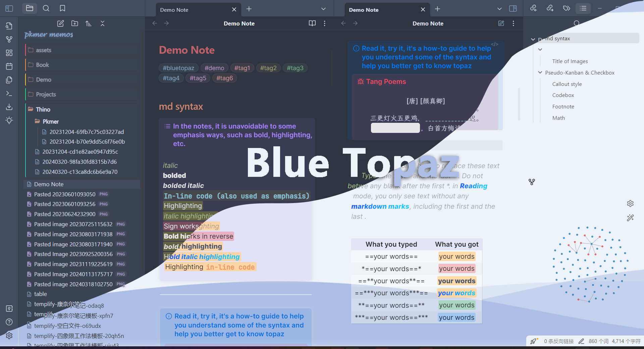
Task: Open the settings gear in ribbon
Action: tap(9, 336)
